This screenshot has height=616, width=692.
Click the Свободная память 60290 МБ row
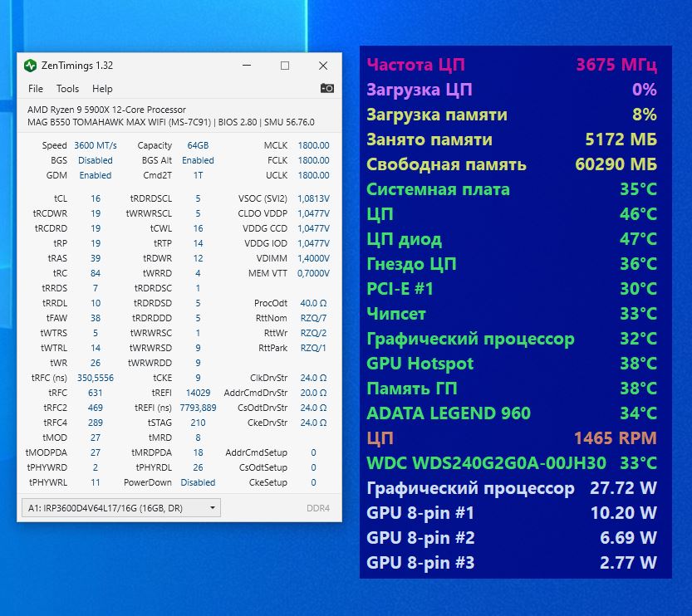(512, 164)
